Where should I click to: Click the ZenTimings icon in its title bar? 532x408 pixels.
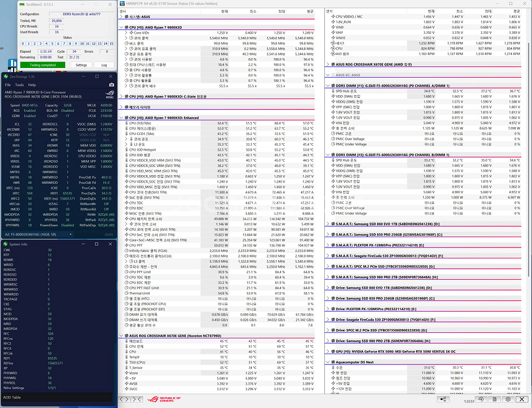tap(5, 76)
